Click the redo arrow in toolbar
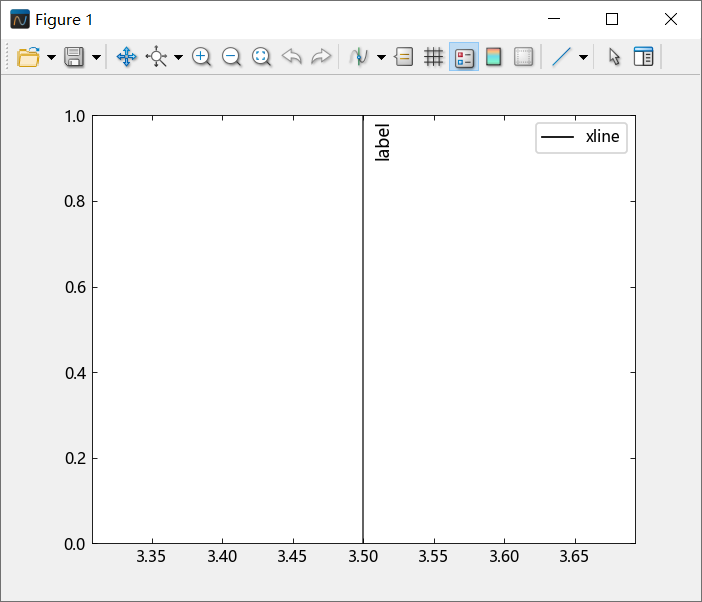The image size is (702, 602). pos(321,57)
